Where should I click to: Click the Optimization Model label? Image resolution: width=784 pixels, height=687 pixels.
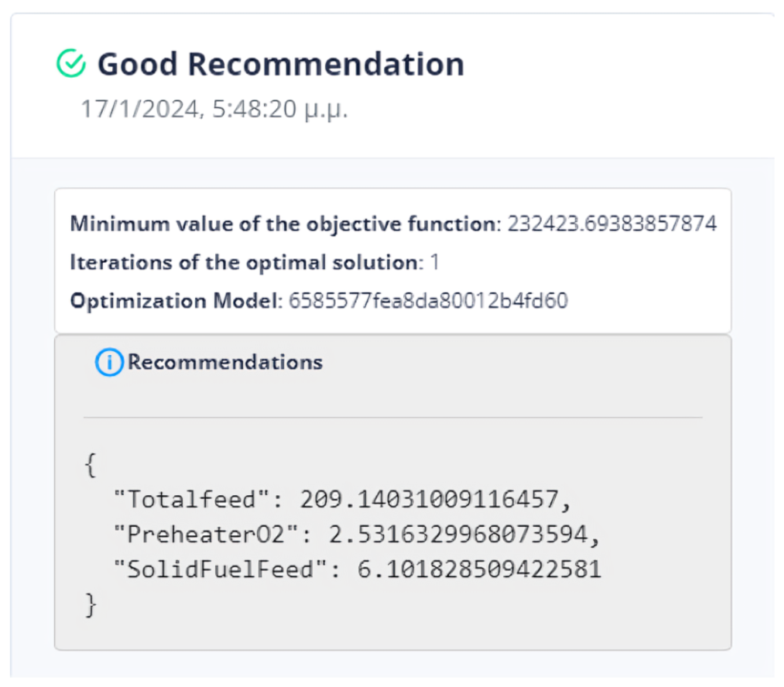(176, 301)
